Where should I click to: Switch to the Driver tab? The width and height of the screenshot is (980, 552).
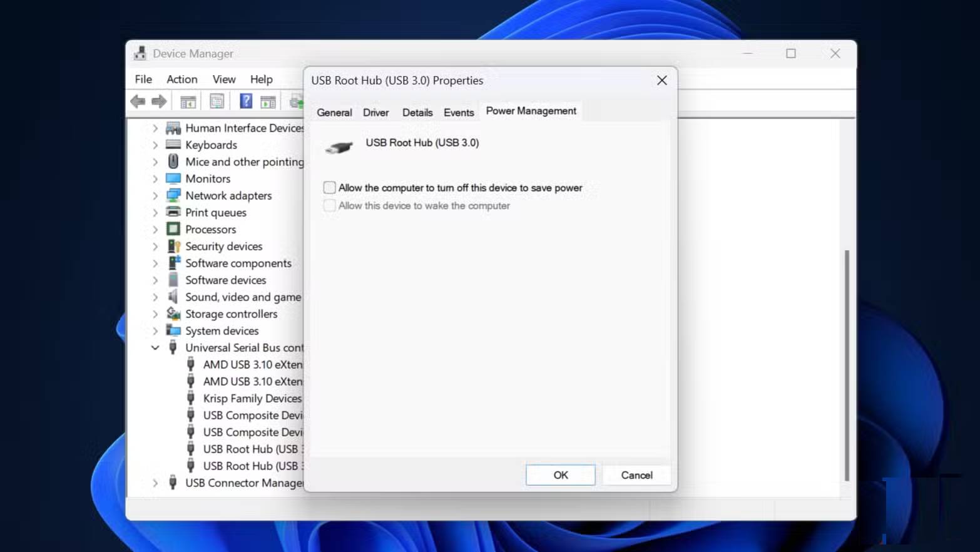(375, 113)
